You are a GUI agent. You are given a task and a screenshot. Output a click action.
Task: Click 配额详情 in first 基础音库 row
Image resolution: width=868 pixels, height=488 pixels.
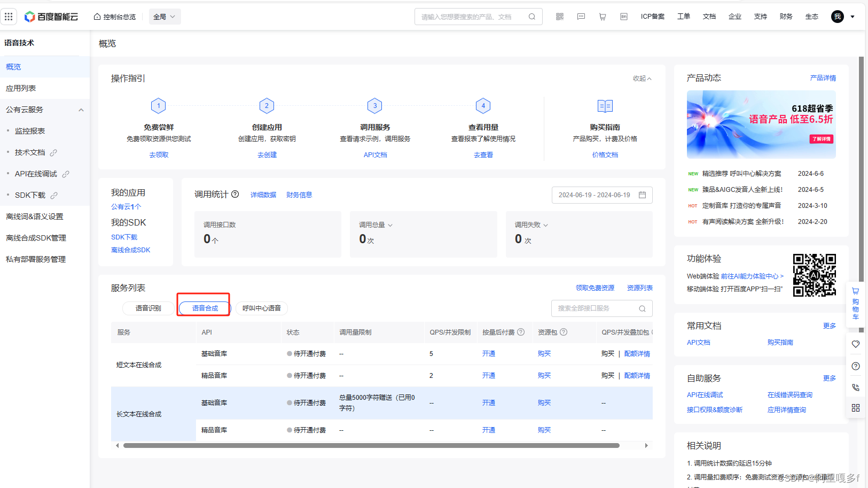637,354
